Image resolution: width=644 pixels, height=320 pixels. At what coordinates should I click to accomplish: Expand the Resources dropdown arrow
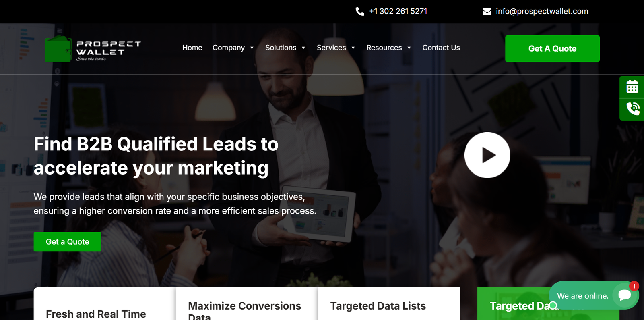click(x=409, y=48)
